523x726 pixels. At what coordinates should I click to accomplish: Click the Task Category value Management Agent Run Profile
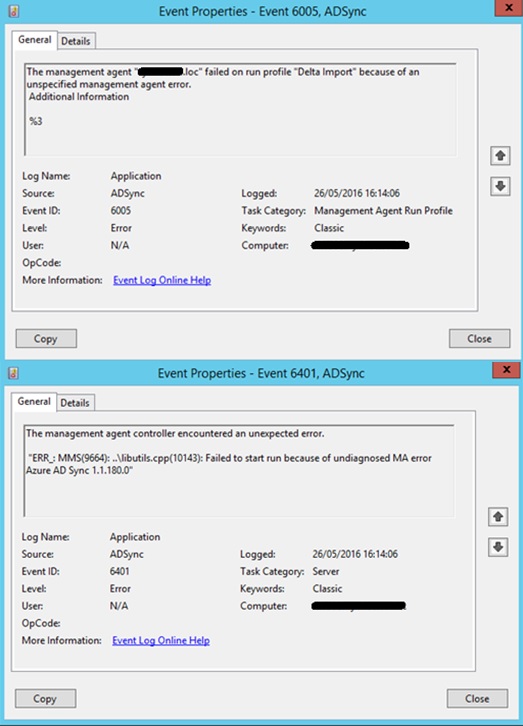383,211
